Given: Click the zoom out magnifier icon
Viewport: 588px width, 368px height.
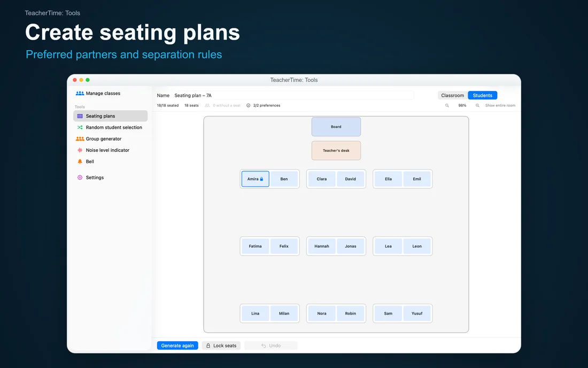Looking at the screenshot, I should [x=447, y=106].
